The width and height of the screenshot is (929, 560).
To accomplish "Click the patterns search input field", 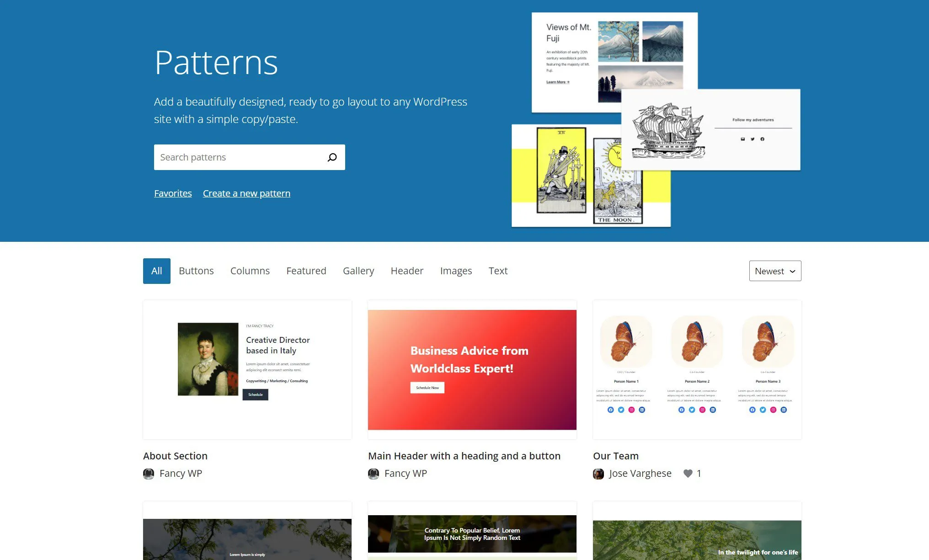I will [249, 157].
